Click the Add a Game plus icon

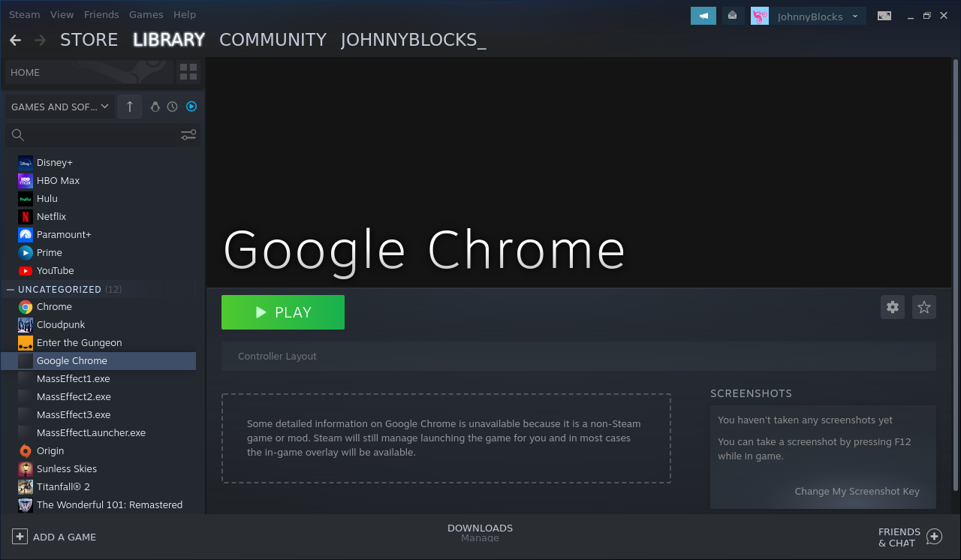[x=20, y=537]
